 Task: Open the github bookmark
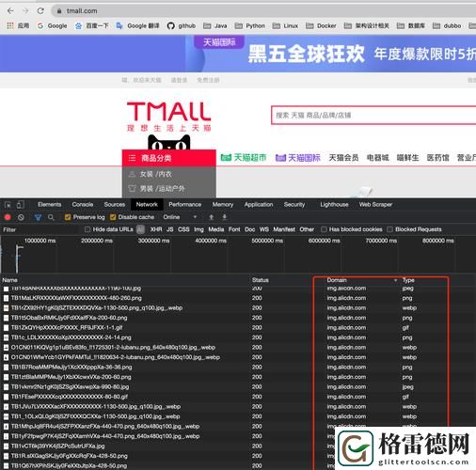click(182, 25)
